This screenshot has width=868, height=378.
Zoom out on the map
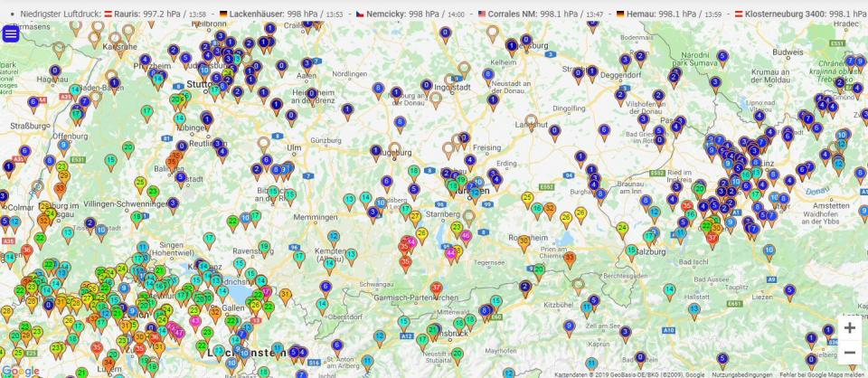(x=849, y=353)
